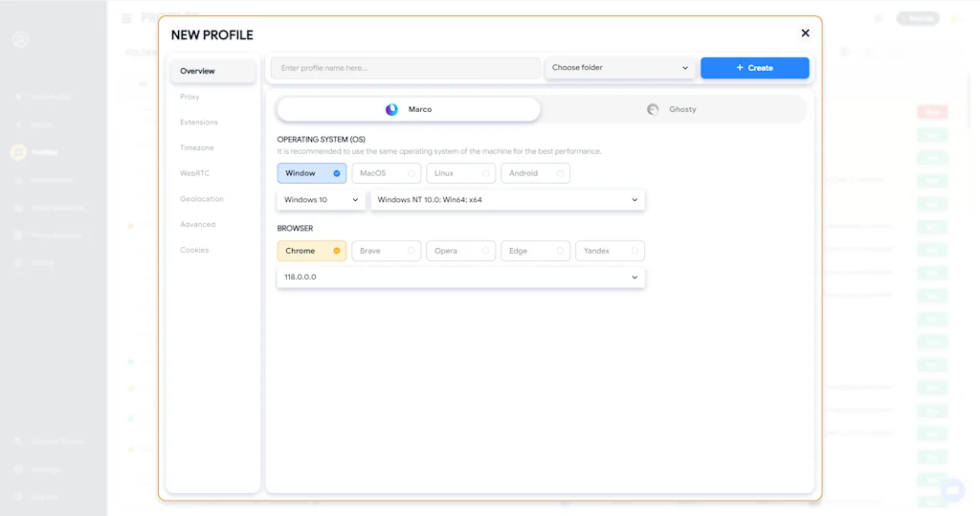980x516 pixels.
Task: Open the Choose folder dropdown
Action: [x=620, y=68]
